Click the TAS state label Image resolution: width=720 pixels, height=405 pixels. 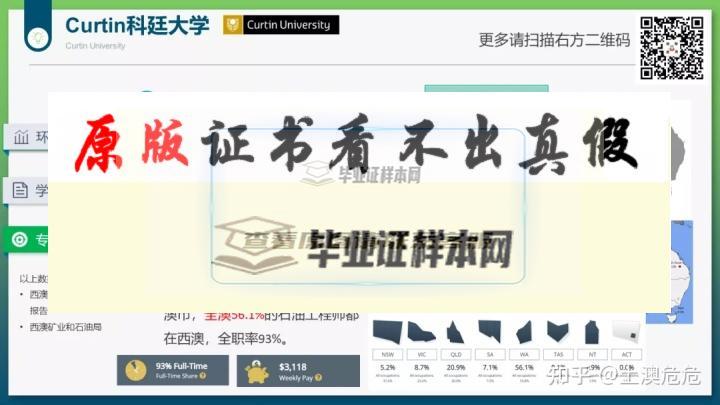[558, 354]
